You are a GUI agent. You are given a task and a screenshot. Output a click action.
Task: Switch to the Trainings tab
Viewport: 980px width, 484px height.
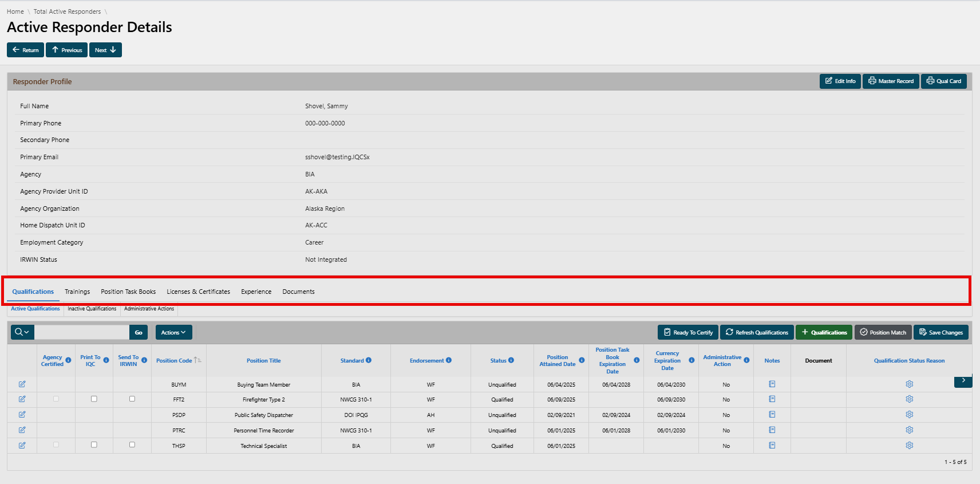coord(77,292)
